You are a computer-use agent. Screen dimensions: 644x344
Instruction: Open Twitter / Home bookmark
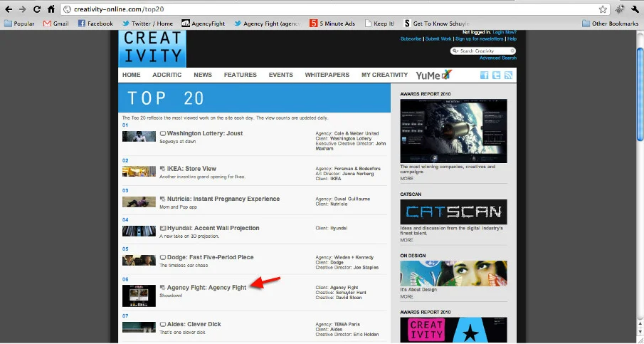(x=147, y=24)
